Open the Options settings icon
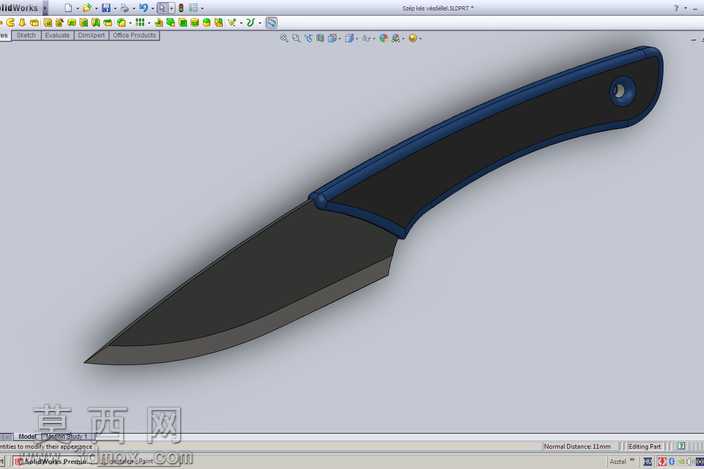The height and width of the screenshot is (469, 704). coord(194,8)
